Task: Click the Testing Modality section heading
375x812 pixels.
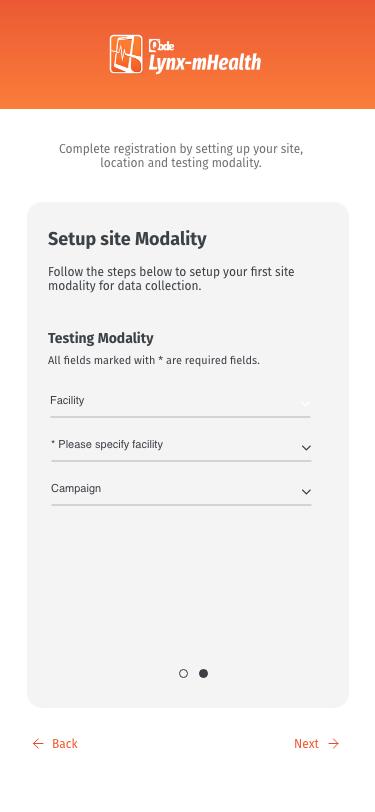Action: pos(100,338)
